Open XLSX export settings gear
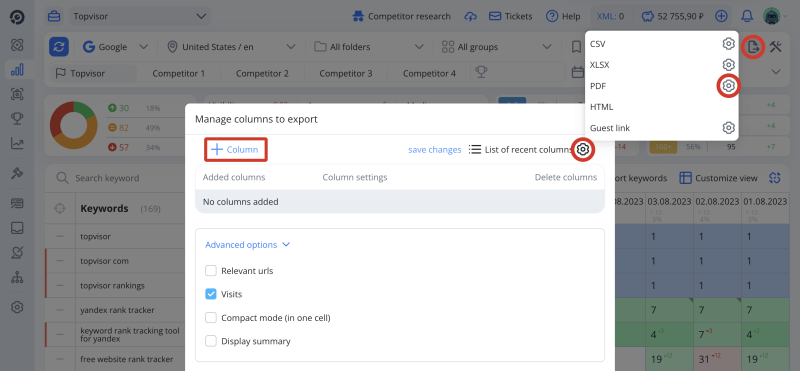 [x=729, y=65]
